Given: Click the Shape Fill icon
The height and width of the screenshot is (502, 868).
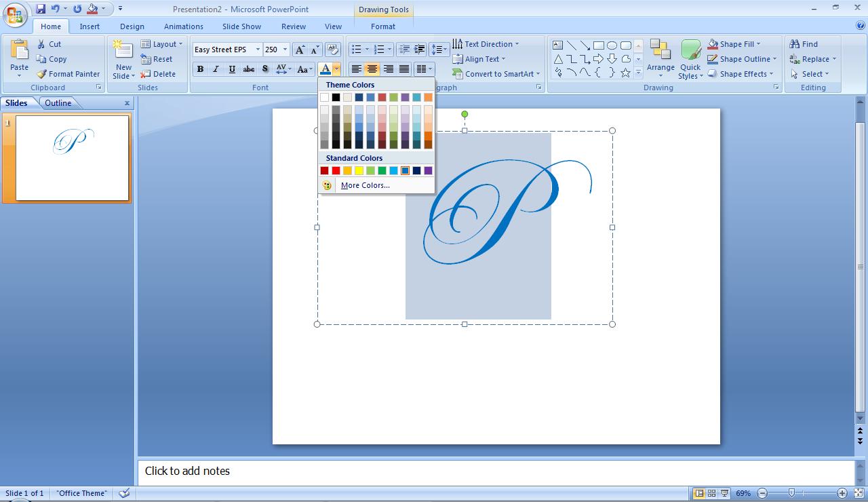Looking at the screenshot, I should 713,43.
